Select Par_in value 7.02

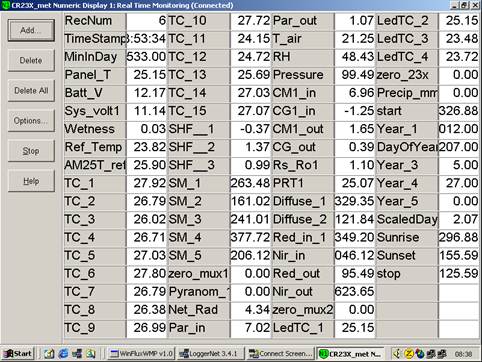(251, 328)
